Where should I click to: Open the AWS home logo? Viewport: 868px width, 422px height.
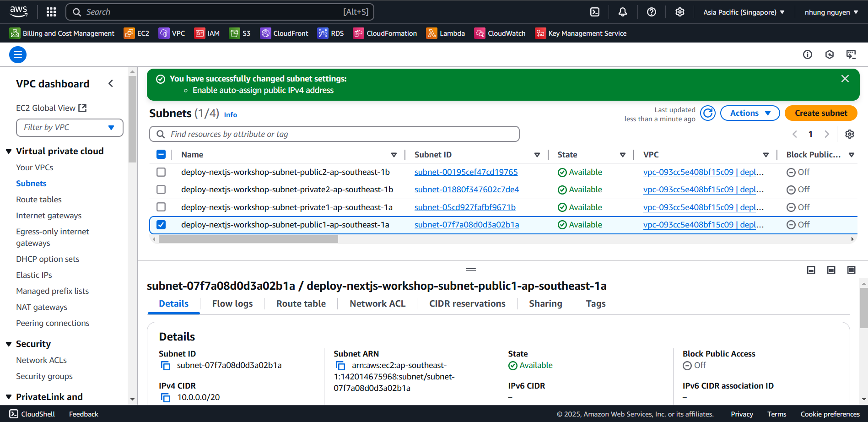[x=18, y=12]
